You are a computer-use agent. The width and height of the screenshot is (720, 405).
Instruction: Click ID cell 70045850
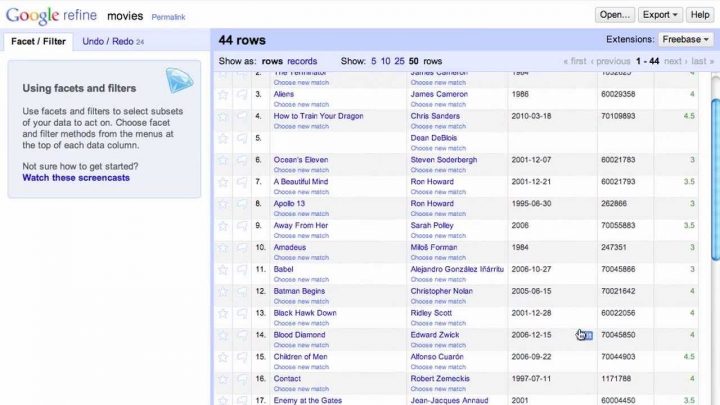[618, 335]
